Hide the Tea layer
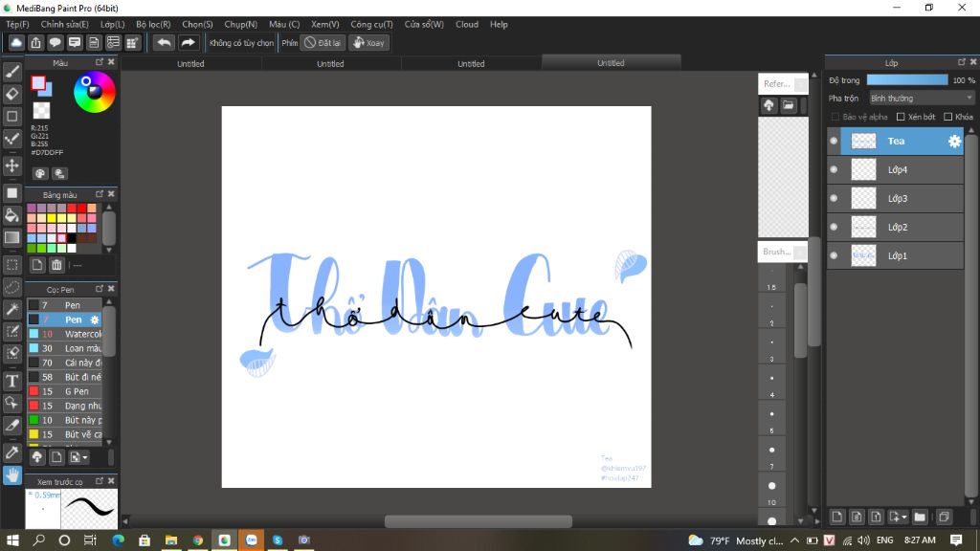Screen dimensions: 980x551 click(x=834, y=142)
